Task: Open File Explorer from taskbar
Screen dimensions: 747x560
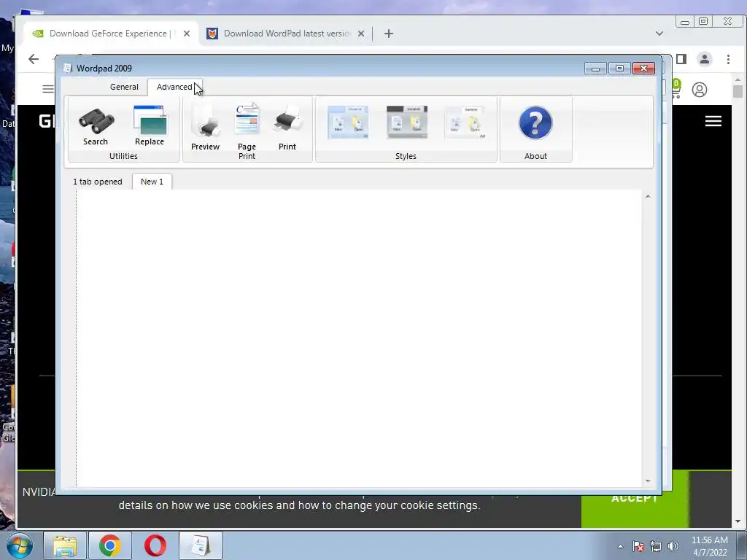Action: [65, 545]
